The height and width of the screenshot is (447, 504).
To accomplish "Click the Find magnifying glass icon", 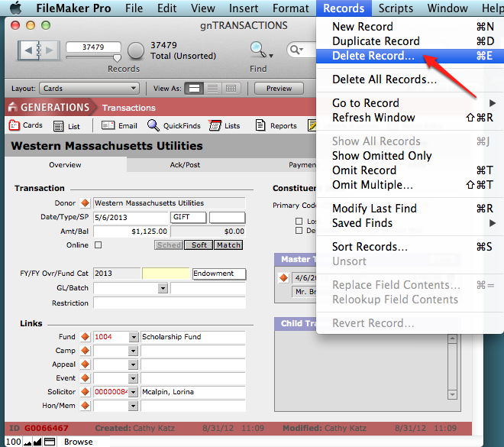I will point(257,50).
